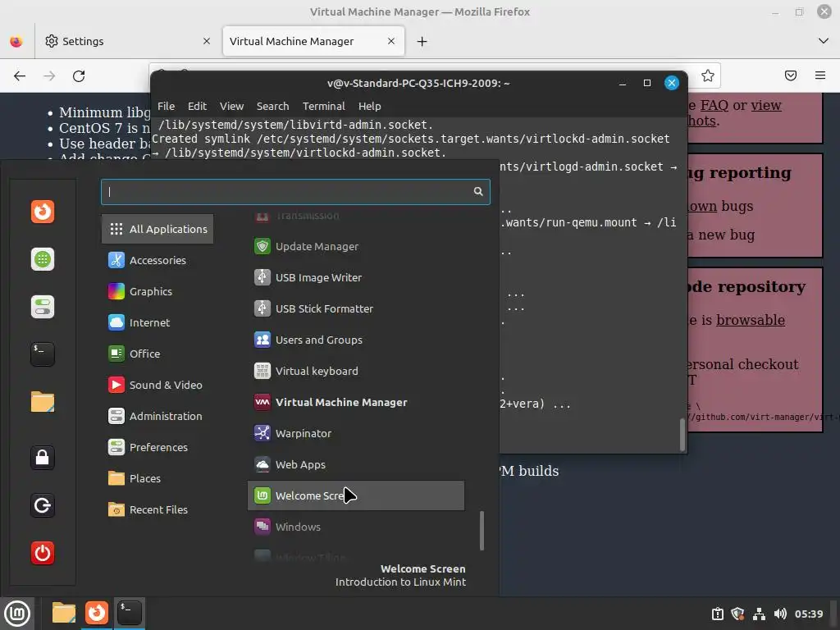Click the red power Quit icon
The width and height of the screenshot is (840, 630).
[43, 553]
